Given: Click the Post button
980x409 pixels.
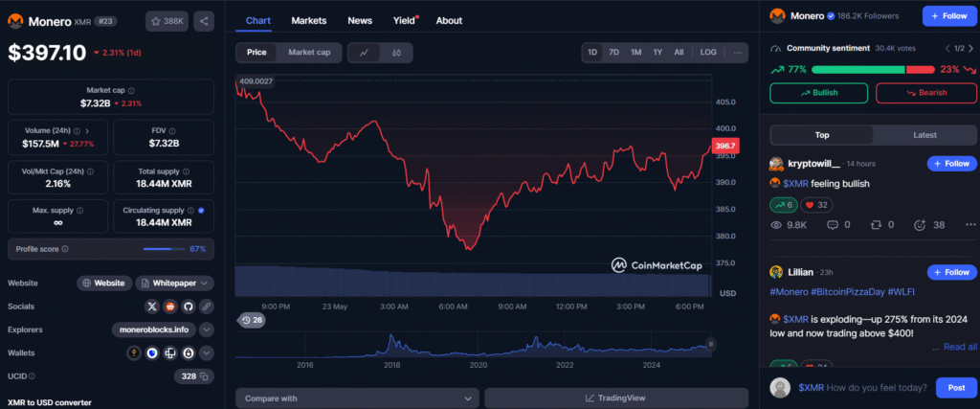Looking at the screenshot, I should pyautogui.click(x=956, y=388).
